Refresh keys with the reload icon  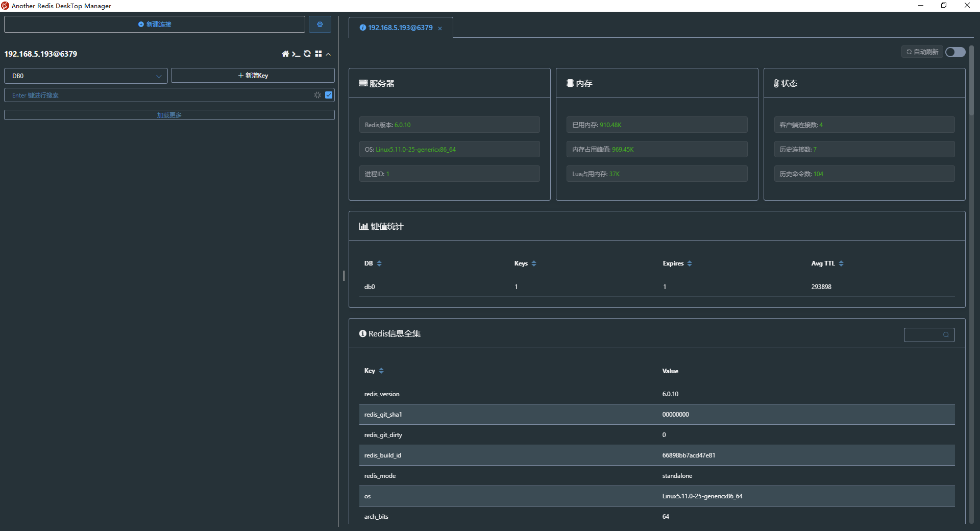[x=307, y=54]
